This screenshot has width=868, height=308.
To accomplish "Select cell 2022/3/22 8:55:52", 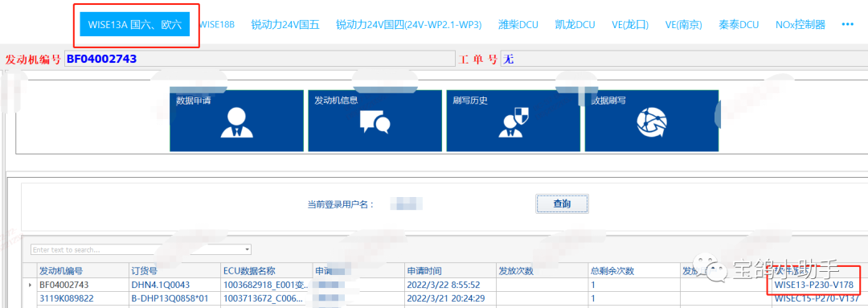I will pyautogui.click(x=451, y=285).
